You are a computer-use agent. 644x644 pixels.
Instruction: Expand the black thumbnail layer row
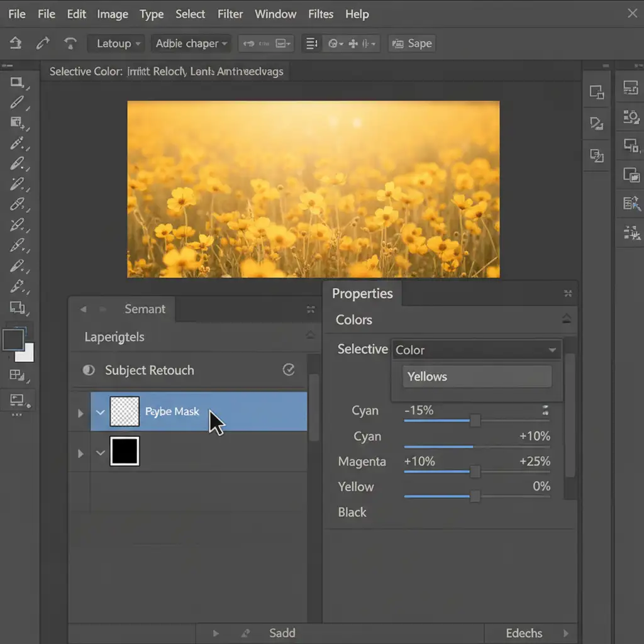pos(80,453)
